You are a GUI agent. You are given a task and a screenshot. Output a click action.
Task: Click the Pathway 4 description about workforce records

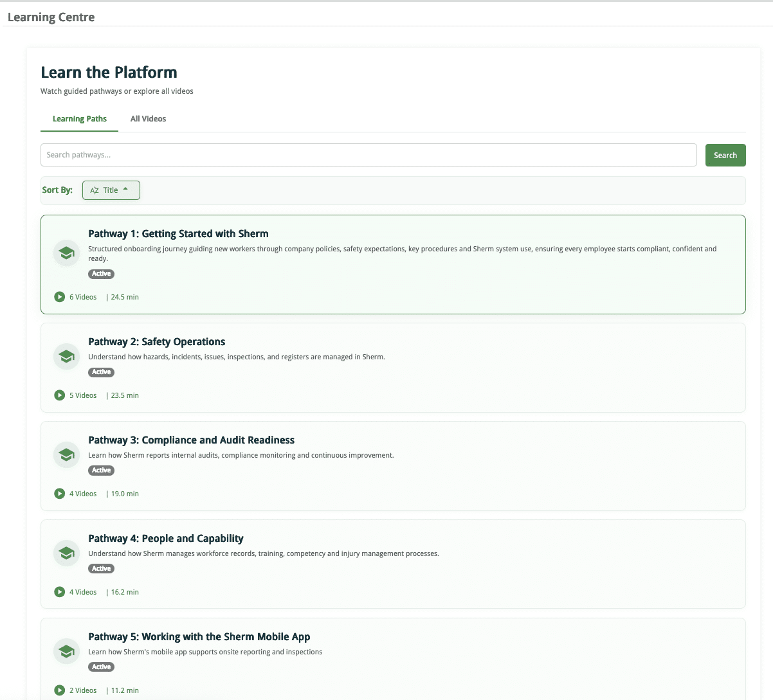264,553
